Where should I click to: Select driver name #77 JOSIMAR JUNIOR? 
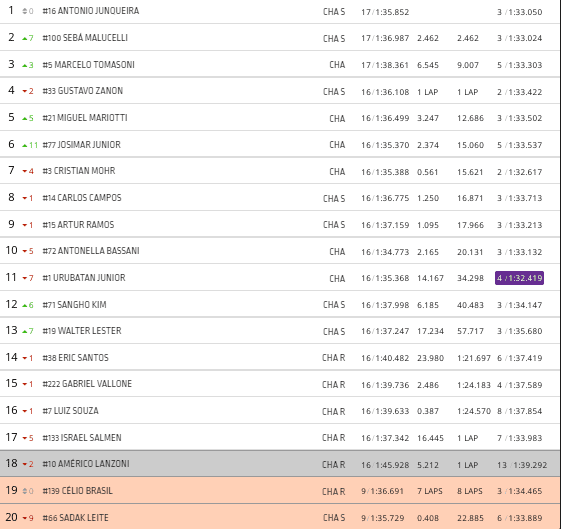pos(82,145)
